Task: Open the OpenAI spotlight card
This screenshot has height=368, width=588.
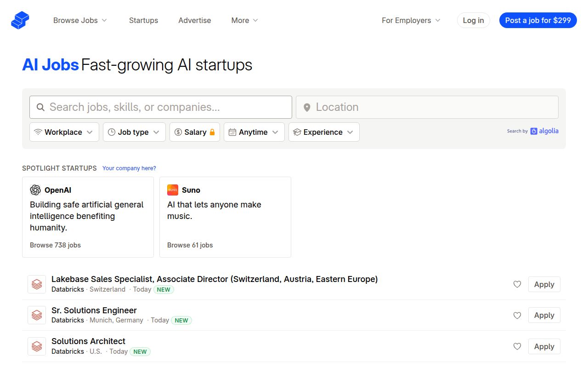Action: click(88, 217)
